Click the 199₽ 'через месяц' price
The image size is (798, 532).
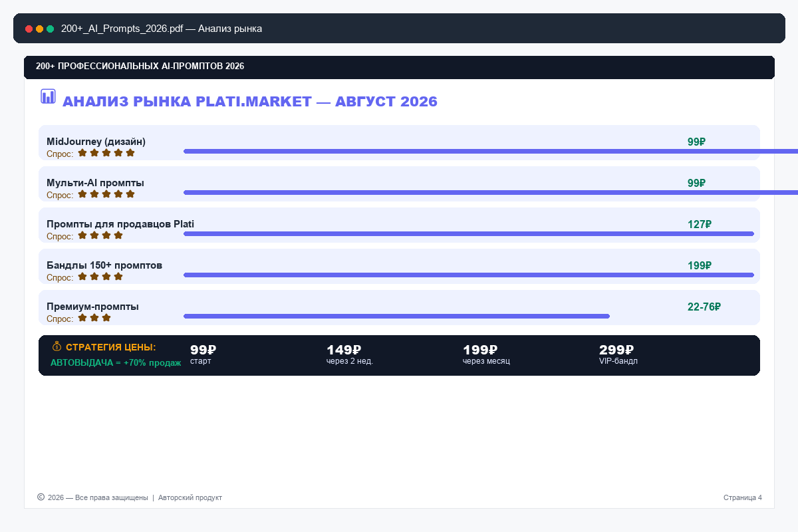480,350
